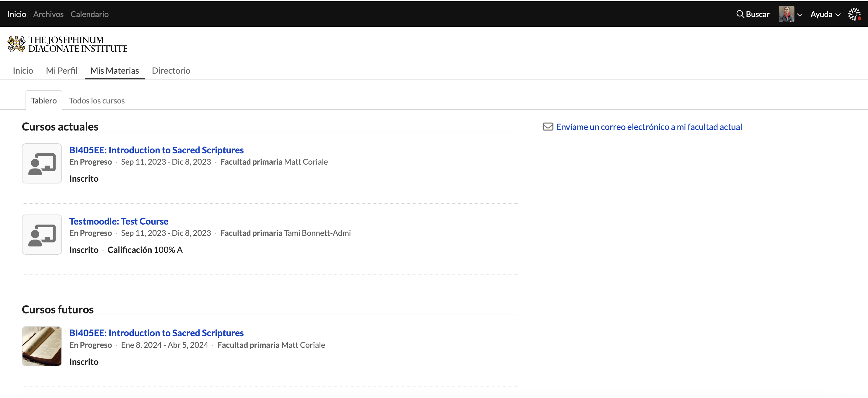
Task: Click the user profile avatar photo
Action: (x=786, y=14)
